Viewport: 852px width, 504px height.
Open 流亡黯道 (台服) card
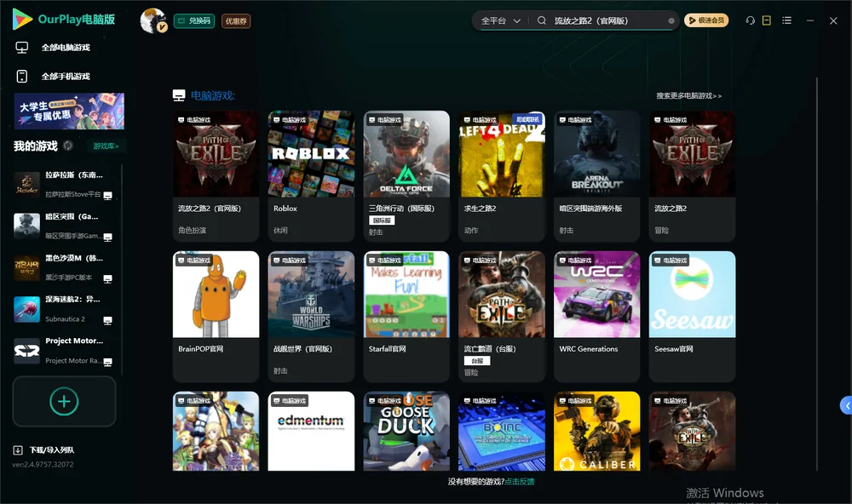pyautogui.click(x=502, y=317)
